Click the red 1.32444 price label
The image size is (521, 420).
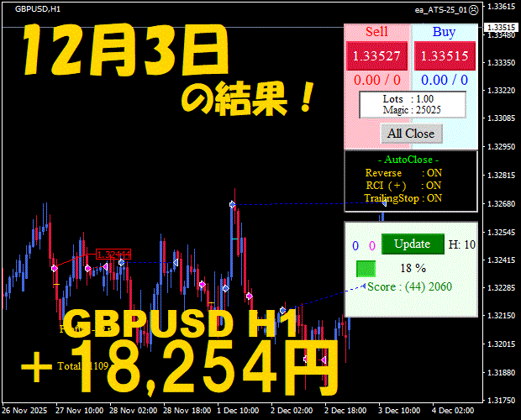[113, 255]
